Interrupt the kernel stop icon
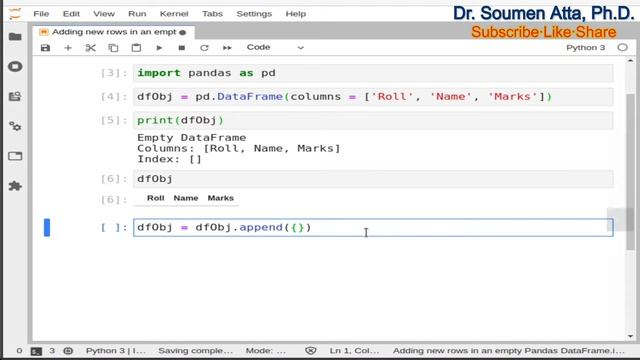640x360 pixels. pos(182,48)
